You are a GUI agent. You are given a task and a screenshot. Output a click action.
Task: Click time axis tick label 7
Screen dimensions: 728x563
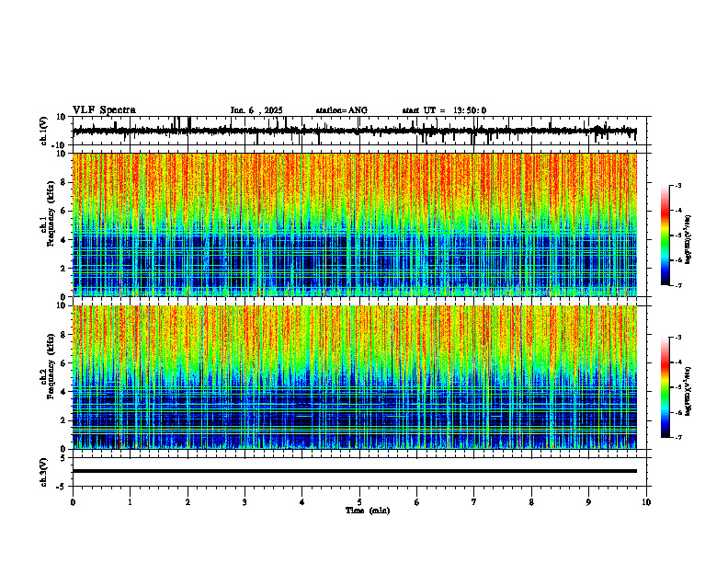[x=474, y=502]
